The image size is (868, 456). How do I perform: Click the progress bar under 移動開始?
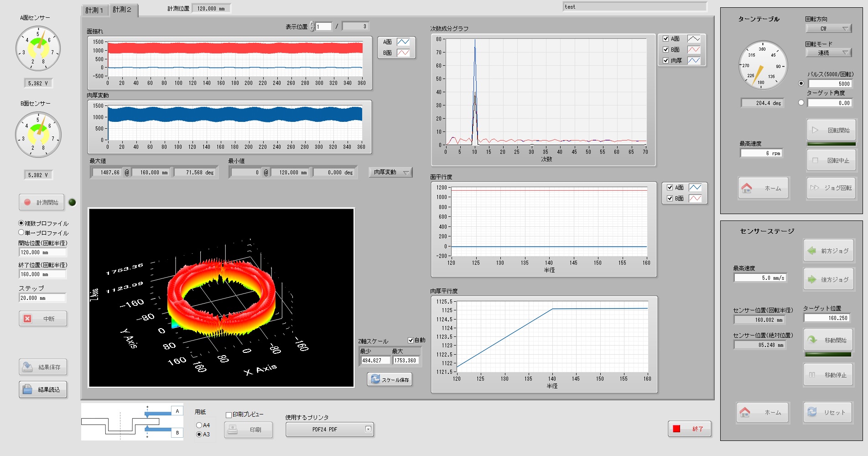tap(828, 354)
